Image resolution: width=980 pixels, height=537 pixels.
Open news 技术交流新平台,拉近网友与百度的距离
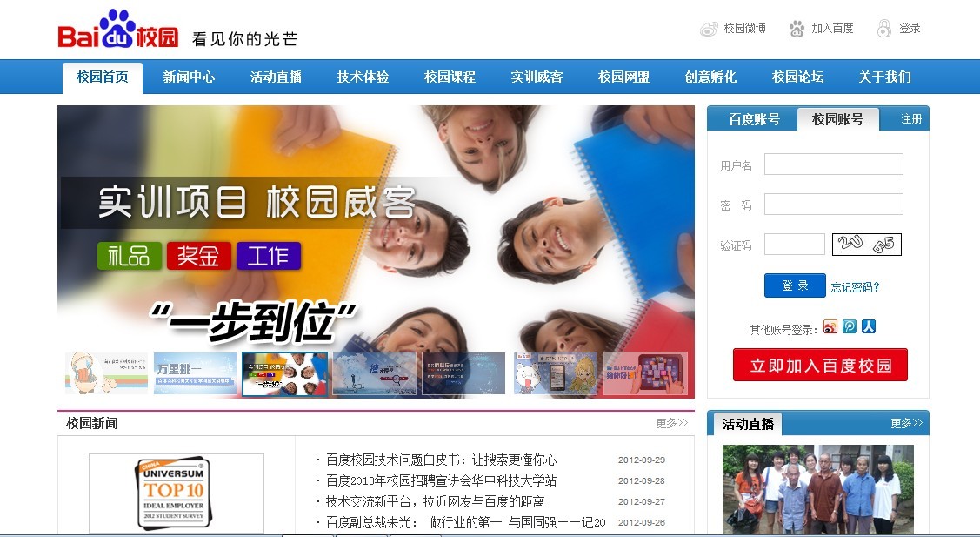(x=435, y=501)
